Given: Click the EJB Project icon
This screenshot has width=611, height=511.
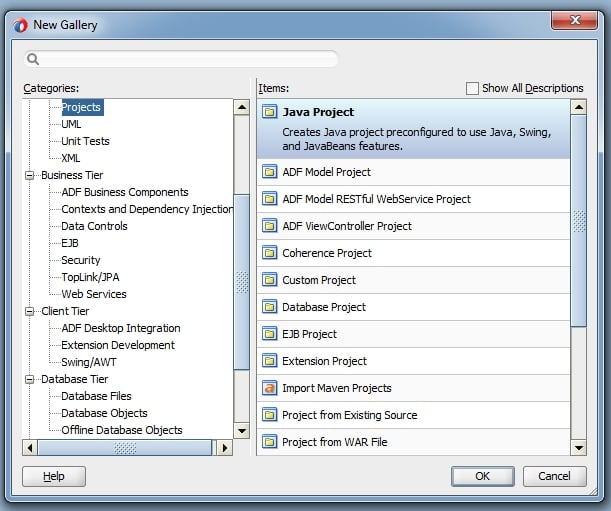Looking at the screenshot, I should point(269,334).
